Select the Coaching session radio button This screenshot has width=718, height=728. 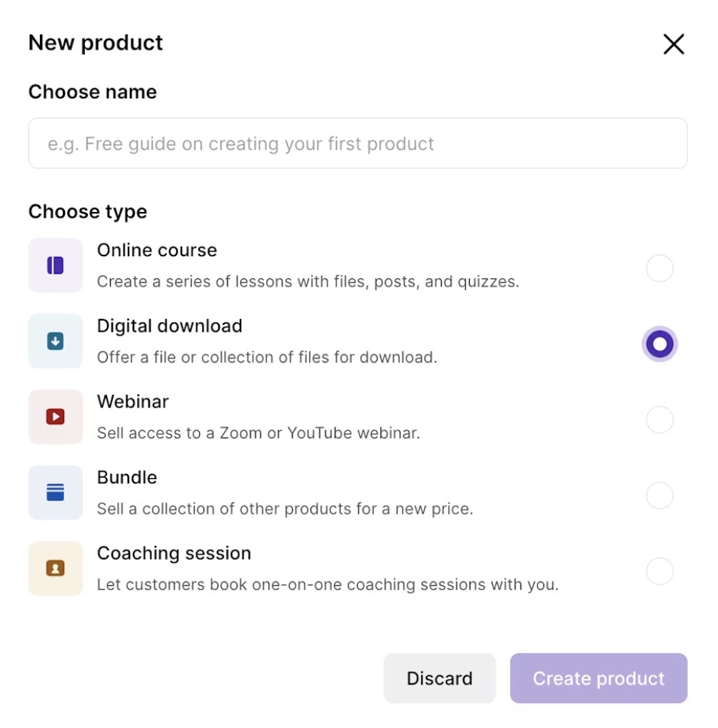659,571
